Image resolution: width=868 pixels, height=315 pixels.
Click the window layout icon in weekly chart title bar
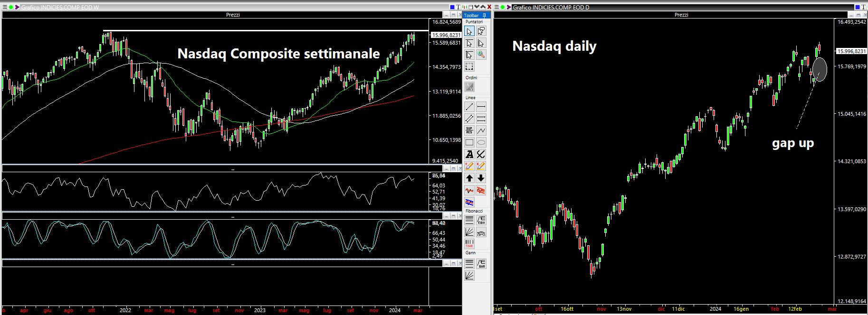click(471, 7)
